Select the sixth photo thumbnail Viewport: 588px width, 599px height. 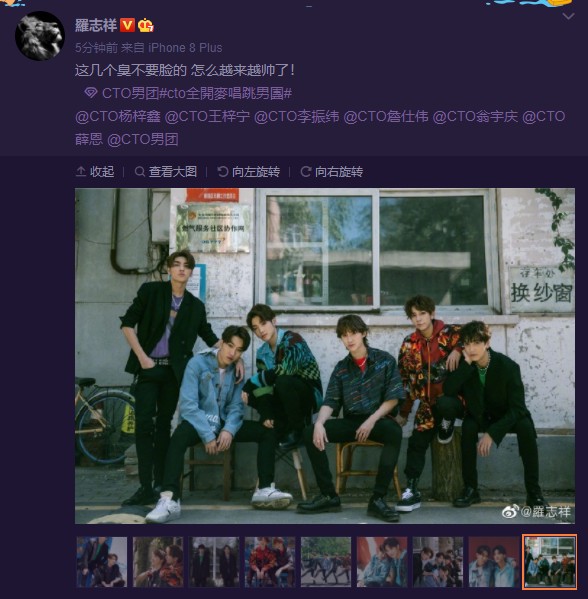tap(382, 562)
